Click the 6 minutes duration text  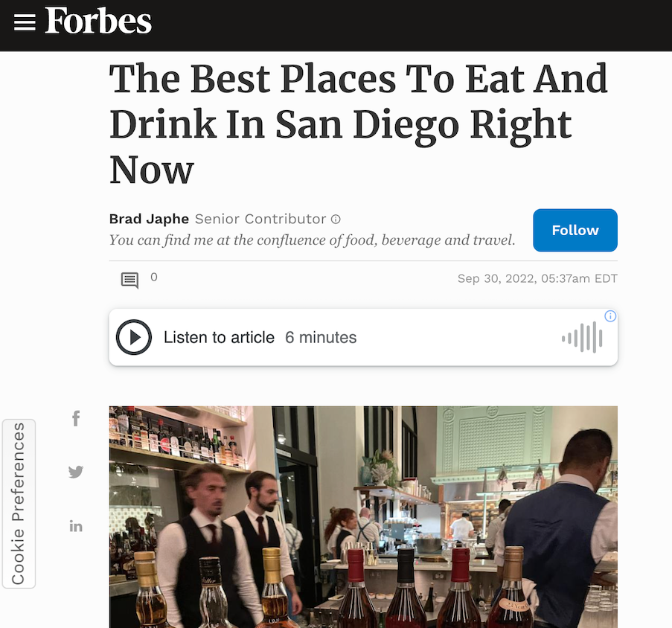pyautogui.click(x=321, y=338)
